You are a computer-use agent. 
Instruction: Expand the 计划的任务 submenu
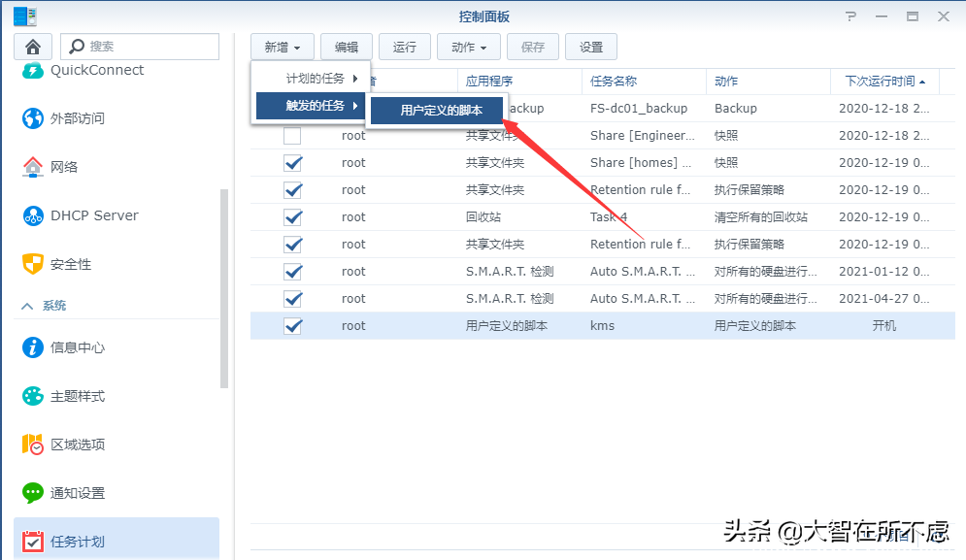point(311,79)
